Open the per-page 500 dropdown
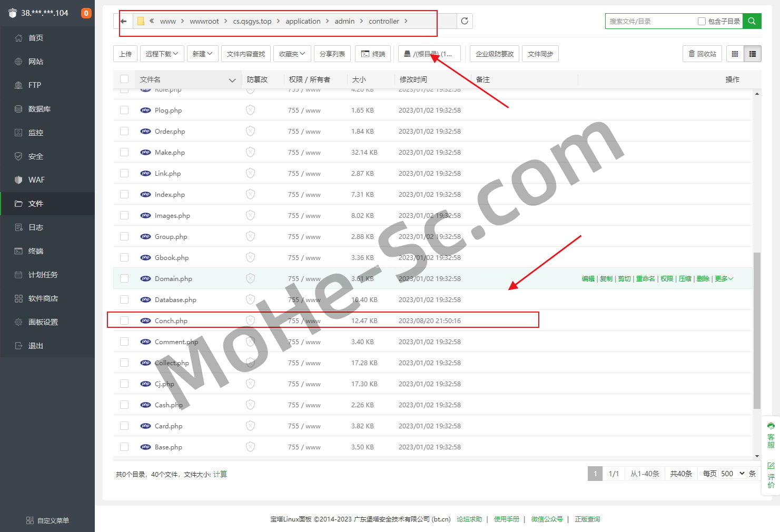Screen dimensions: 780x532 733,474
